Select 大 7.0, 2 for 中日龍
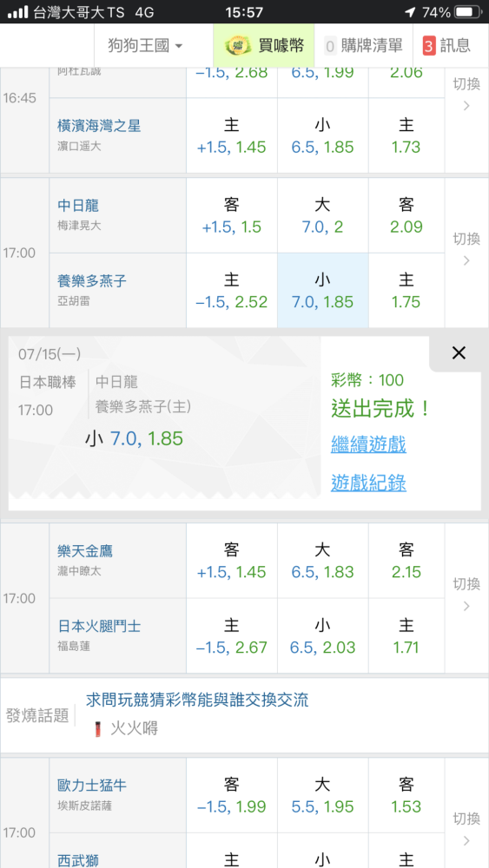 pos(323,216)
